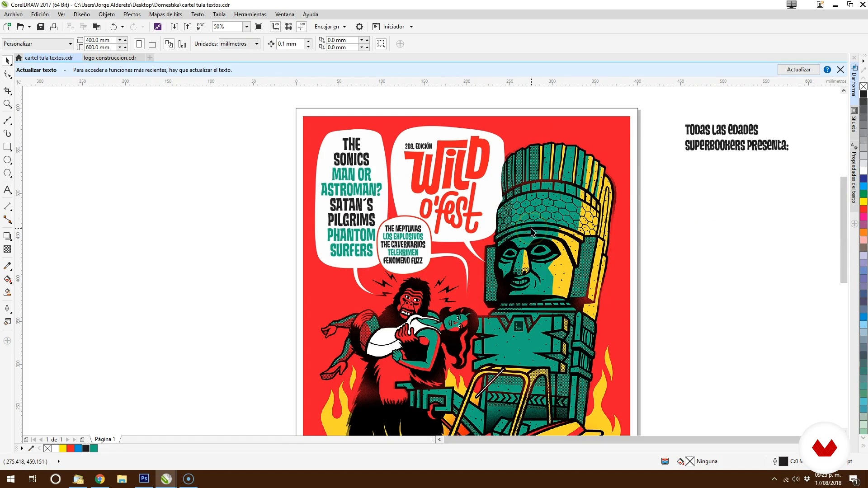This screenshot has height=488, width=868.
Task: Edit the nudge distance 0.1 mm field
Action: pyautogui.click(x=290, y=44)
